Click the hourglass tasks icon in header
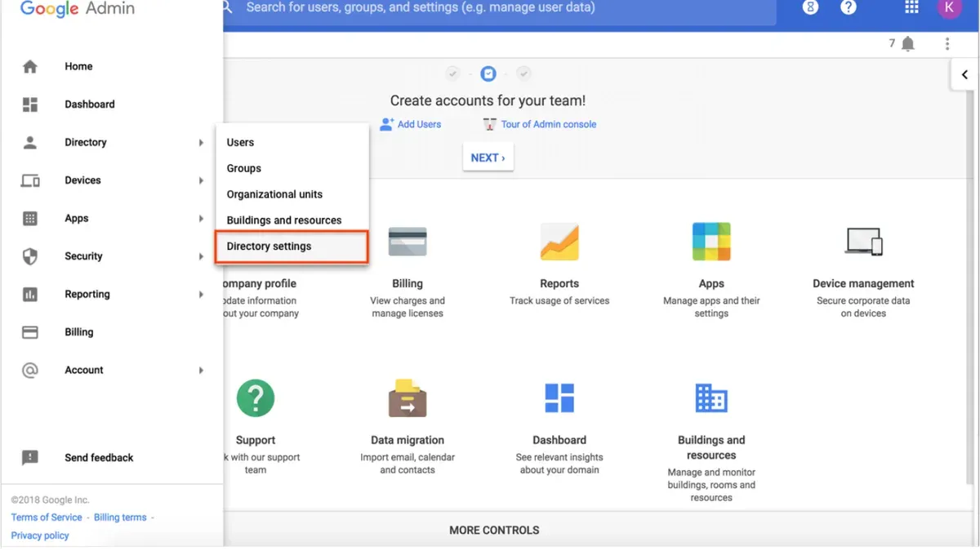This screenshot has width=980, height=551. 810,7
